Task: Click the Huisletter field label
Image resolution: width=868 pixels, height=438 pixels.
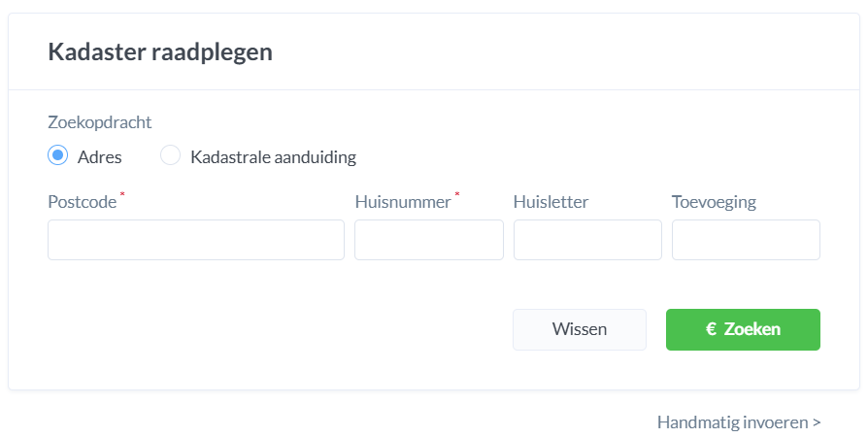Action: tap(551, 202)
